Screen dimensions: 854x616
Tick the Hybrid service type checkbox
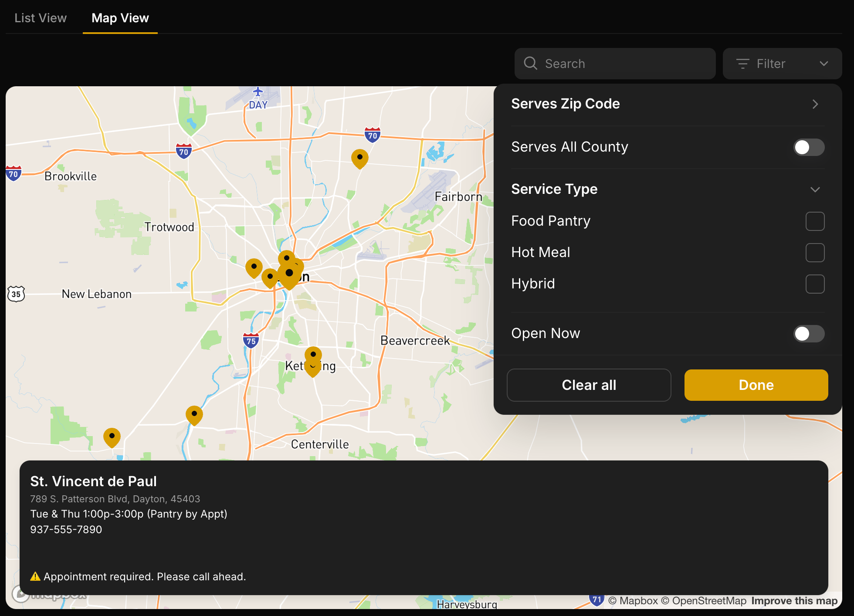tap(814, 284)
